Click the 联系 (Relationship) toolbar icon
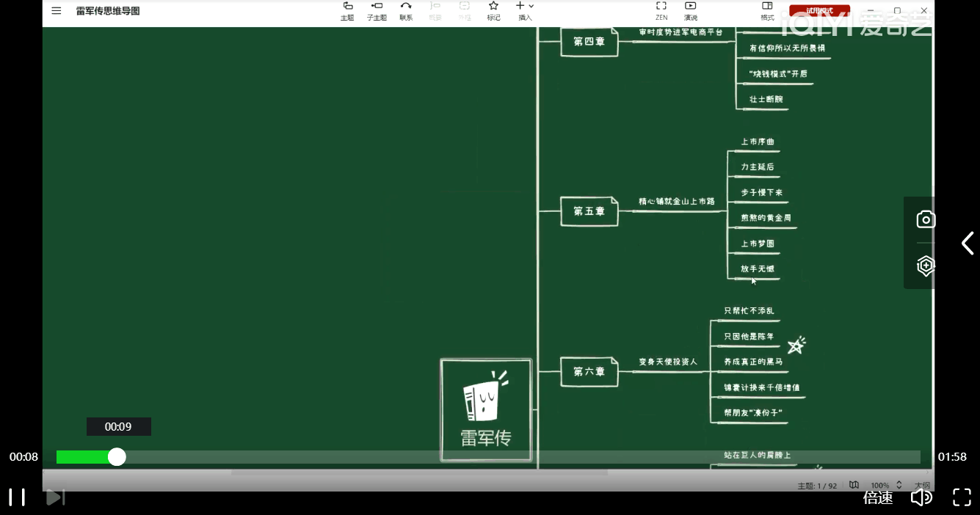The width and height of the screenshot is (980, 515). coord(406,11)
